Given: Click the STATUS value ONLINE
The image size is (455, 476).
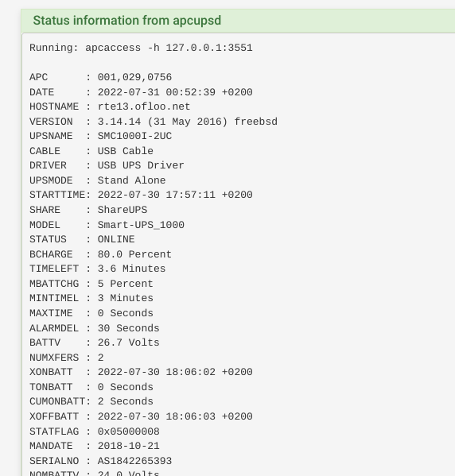Looking at the screenshot, I should point(116,239).
